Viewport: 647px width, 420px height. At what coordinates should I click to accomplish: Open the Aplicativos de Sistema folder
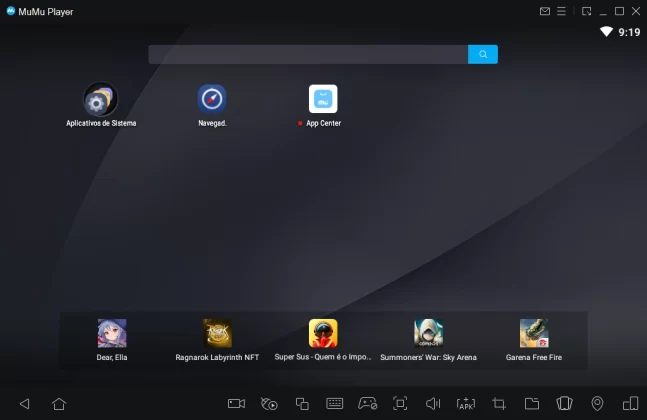tap(100, 100)
